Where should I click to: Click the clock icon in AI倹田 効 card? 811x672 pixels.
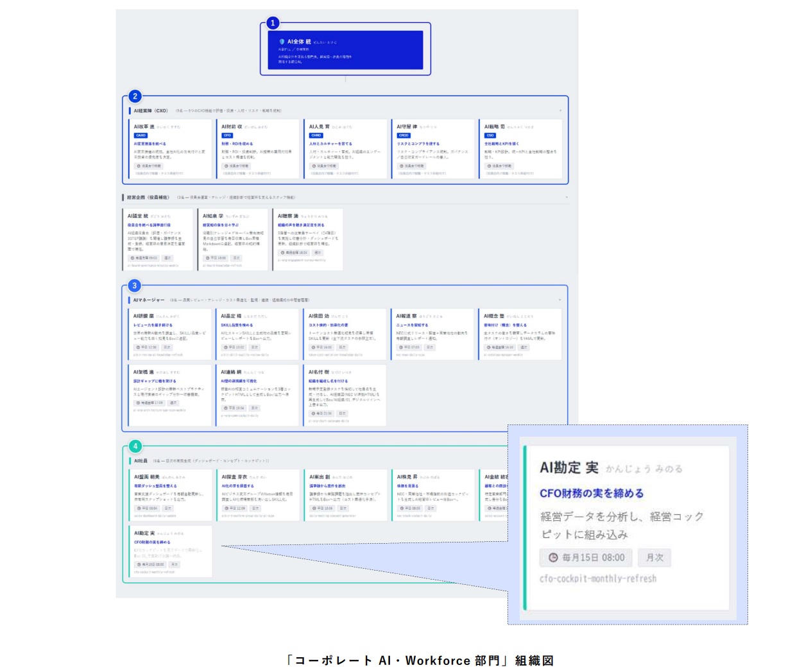pyautogui.click(x=313, y=347)
